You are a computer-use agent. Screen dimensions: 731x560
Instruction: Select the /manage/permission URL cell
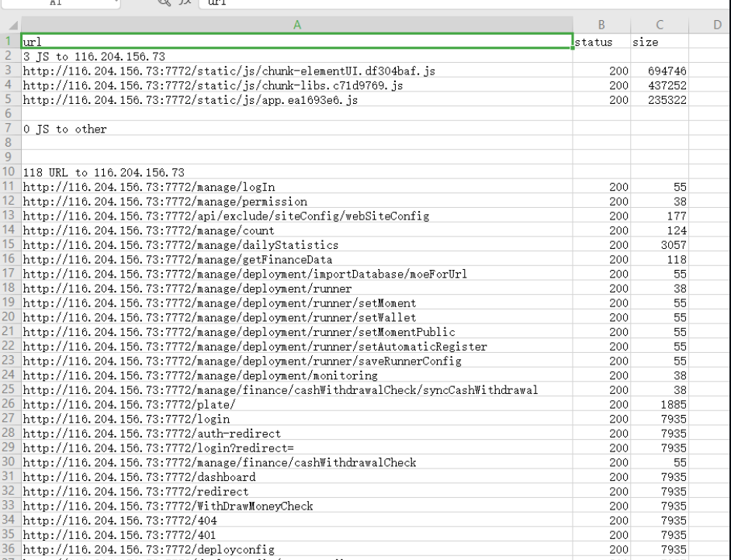point(297,201)
